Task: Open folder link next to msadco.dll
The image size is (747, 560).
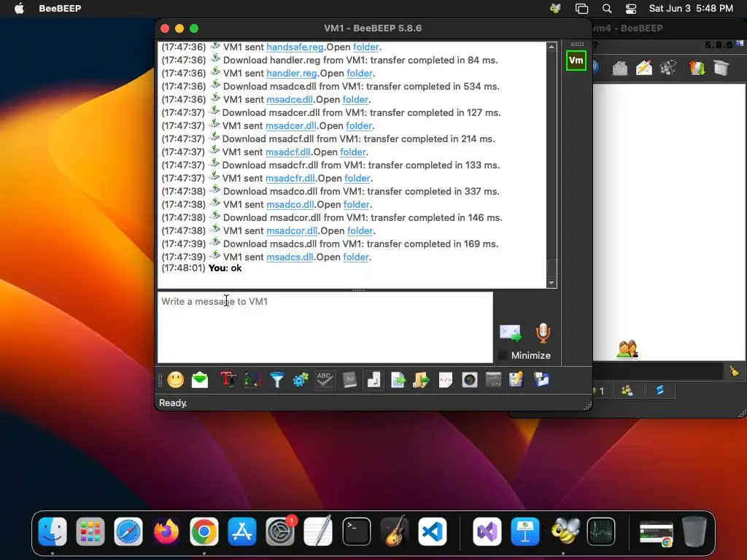Action: (x=356, y=204)
